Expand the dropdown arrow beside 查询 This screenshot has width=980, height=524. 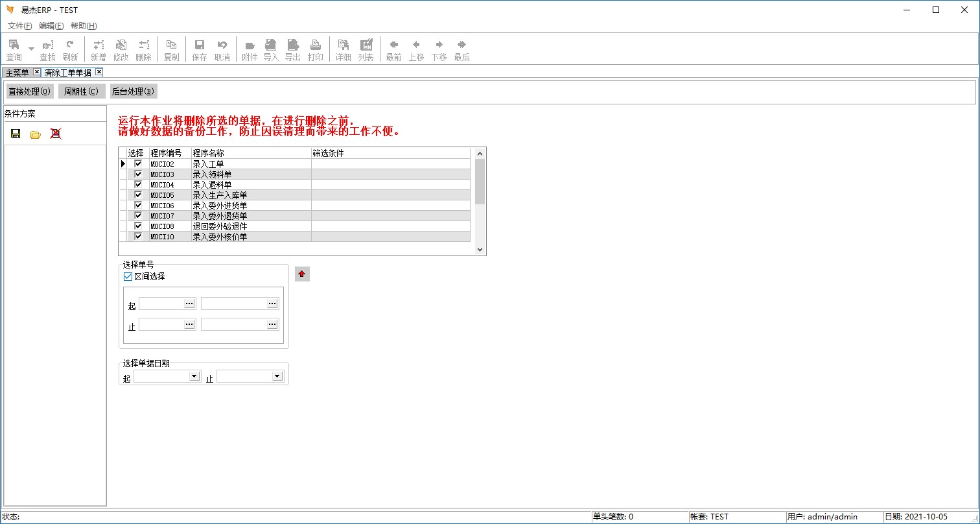tap(31, 49)
